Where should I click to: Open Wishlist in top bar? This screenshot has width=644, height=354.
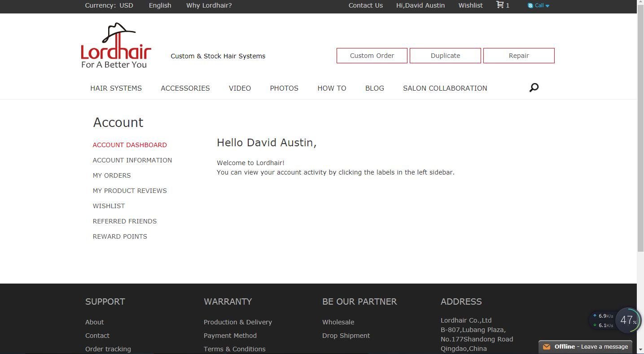[470, 5]
